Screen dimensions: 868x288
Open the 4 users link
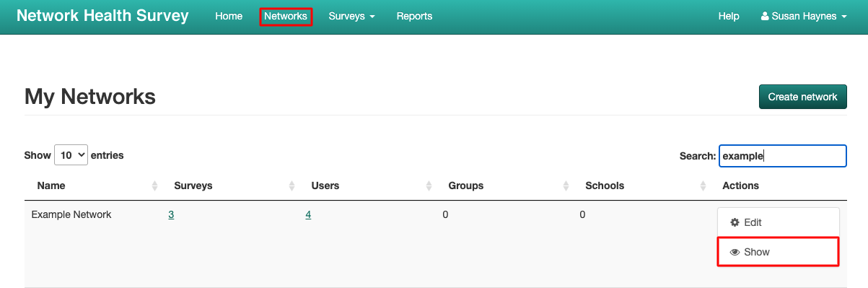(308, 214)
